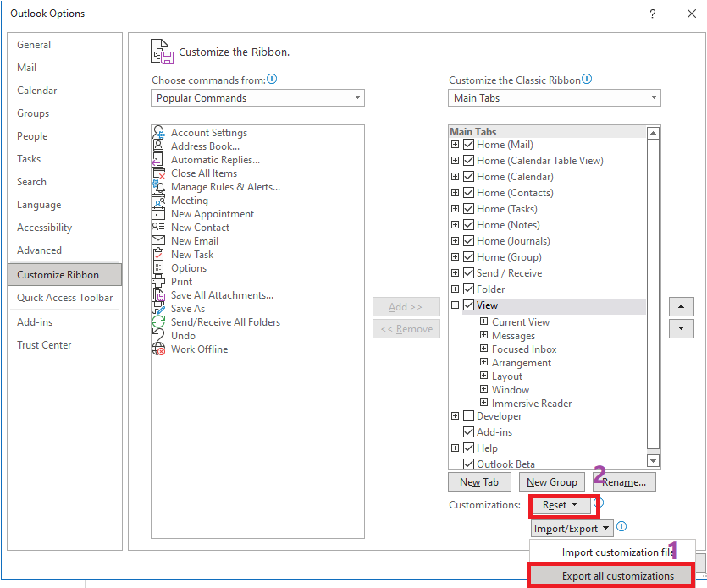Select the Undo arrow icon
The height and width of the screenshot is (588, 707).
click(158, 335)
